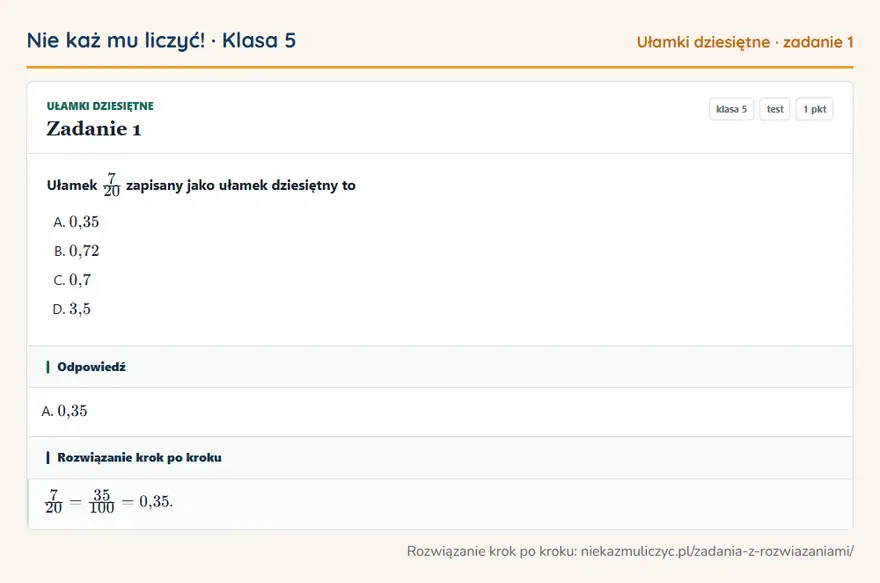Click the 'Zadanie 1' title
The height and width of the screenshot is (583, 880).
(94, 129)
